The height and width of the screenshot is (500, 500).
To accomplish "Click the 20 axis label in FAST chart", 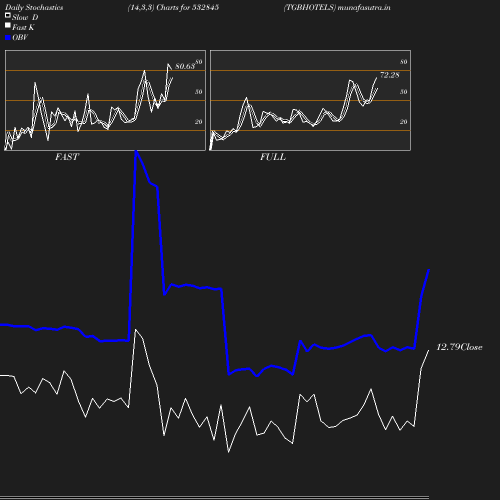I will pyautogui.click(x=199, y=122).
